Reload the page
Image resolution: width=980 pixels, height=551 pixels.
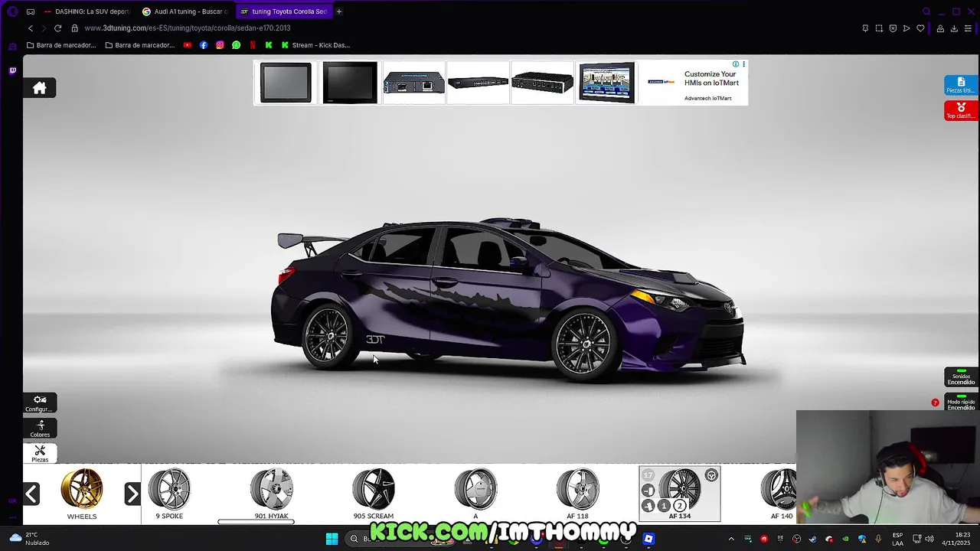(x=57, y=28)
